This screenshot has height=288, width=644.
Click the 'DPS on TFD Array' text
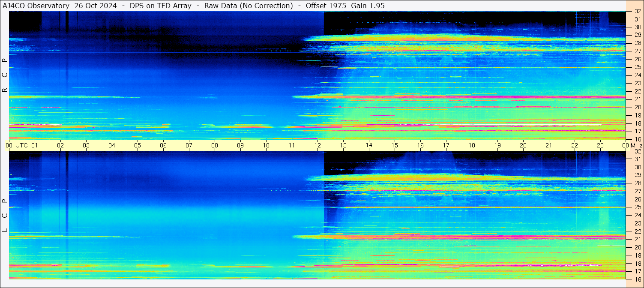click(161, 6)
